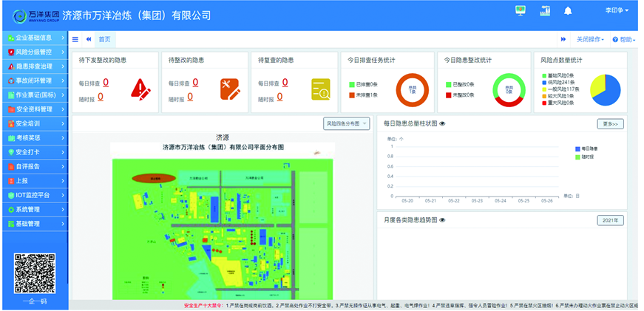
Task: Open the 李印争 user dropdown
Action: pos(617,10)
